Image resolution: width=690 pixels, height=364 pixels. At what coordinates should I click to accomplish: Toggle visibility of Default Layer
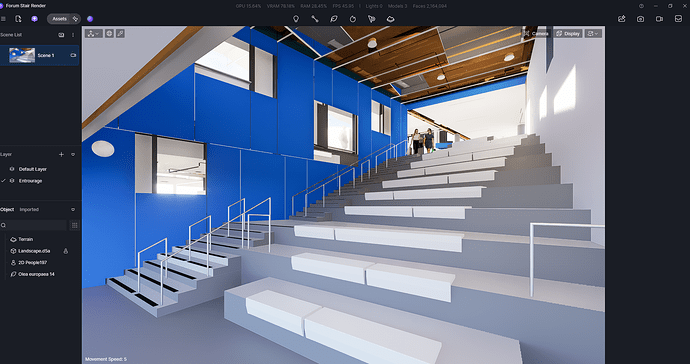[x=12, y=169]
